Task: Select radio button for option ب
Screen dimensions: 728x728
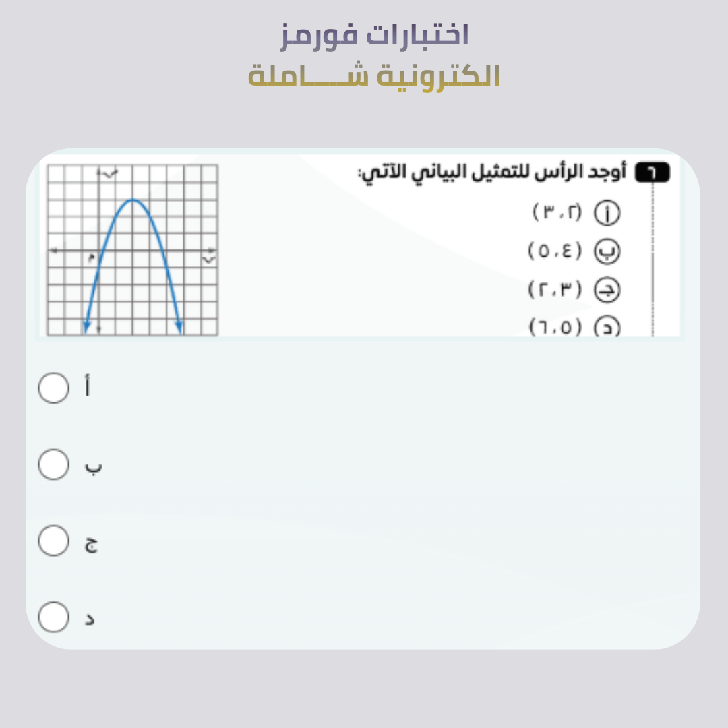Action: (53, 464)
